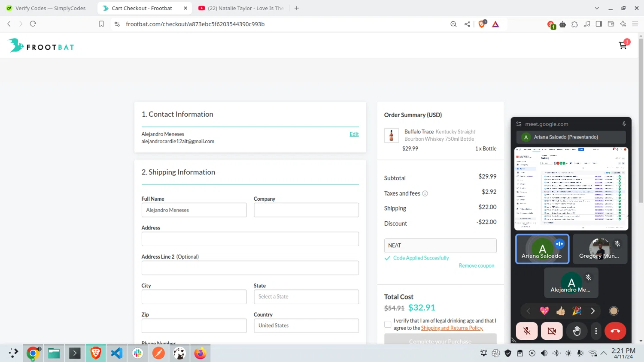Open the shared screen preview in Meet

[571, 189]
